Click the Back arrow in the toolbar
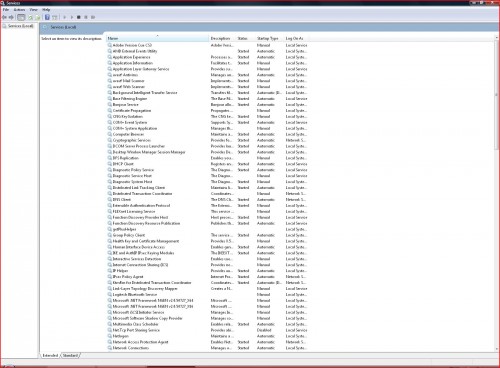The height and width of the screenshot is (368, 500). (4, 17)
